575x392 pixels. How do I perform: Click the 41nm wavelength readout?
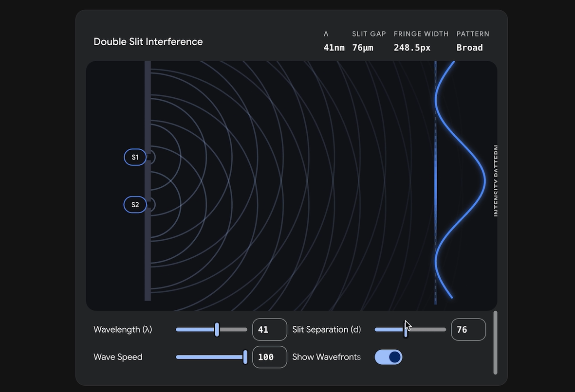pyautogui.click(x=334, y=48)
